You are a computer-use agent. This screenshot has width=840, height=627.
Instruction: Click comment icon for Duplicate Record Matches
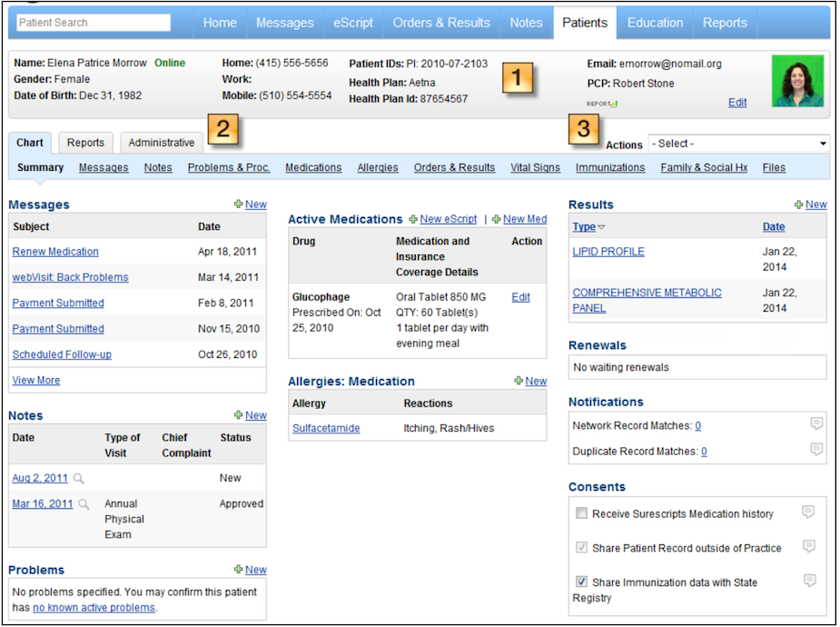click(815, 450)
